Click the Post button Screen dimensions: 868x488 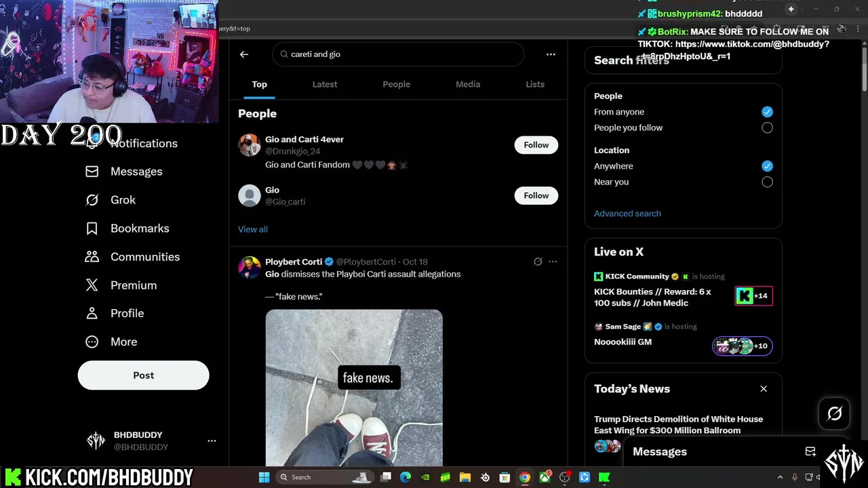(144, 375)
